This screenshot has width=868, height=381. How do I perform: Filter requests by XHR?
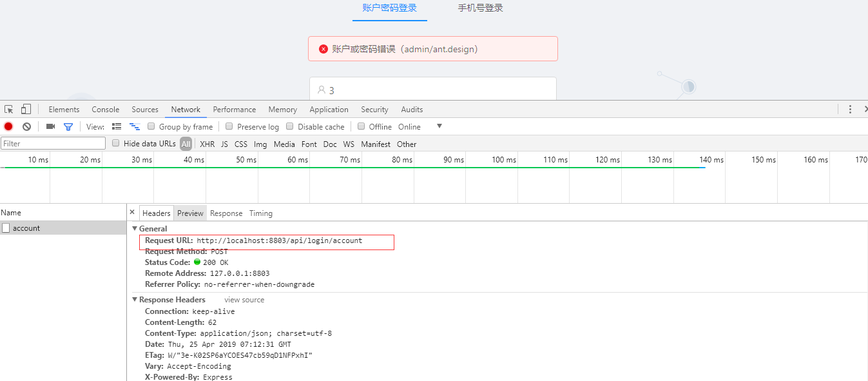(207, 144)
